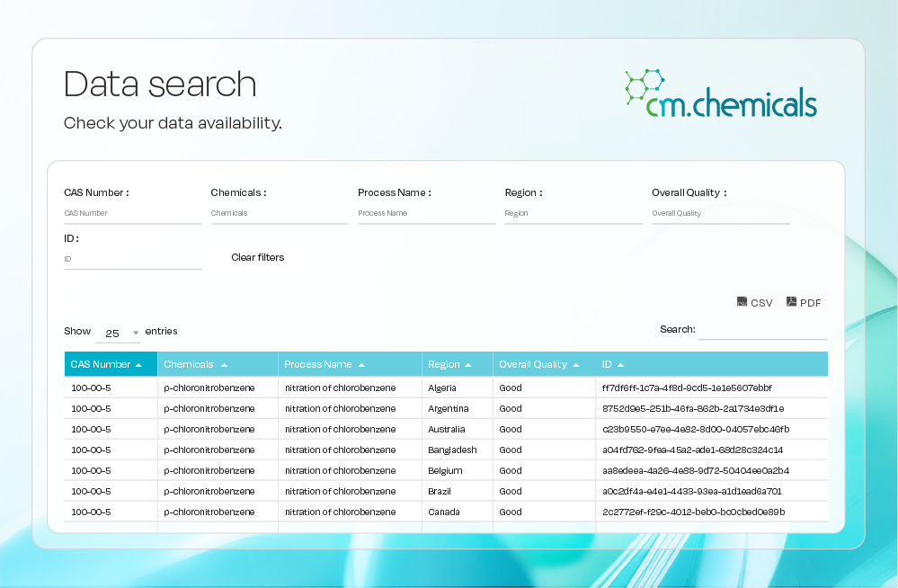This screenshot has width=898, height=588.
Task: Sort by Process Name column arrow
Action: 361,365
